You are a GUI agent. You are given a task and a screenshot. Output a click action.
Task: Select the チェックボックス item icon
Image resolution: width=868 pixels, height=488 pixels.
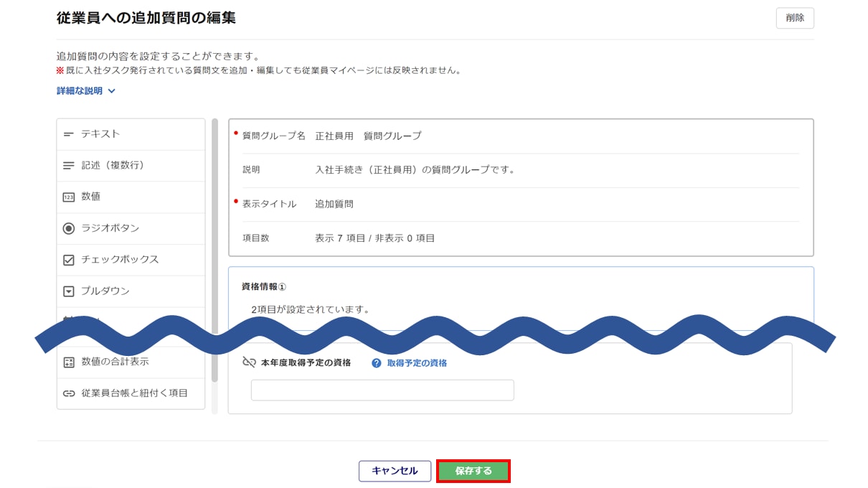point(69,260)
